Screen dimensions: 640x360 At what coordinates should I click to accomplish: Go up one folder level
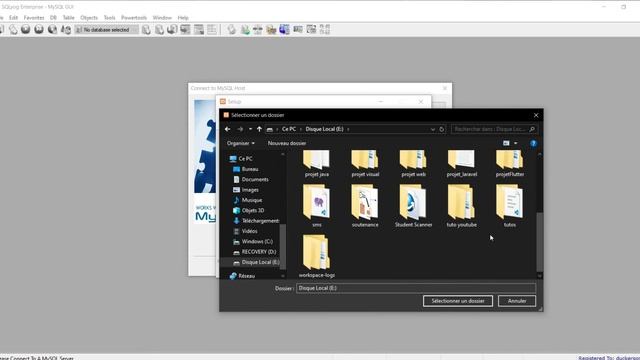point(259,129)
